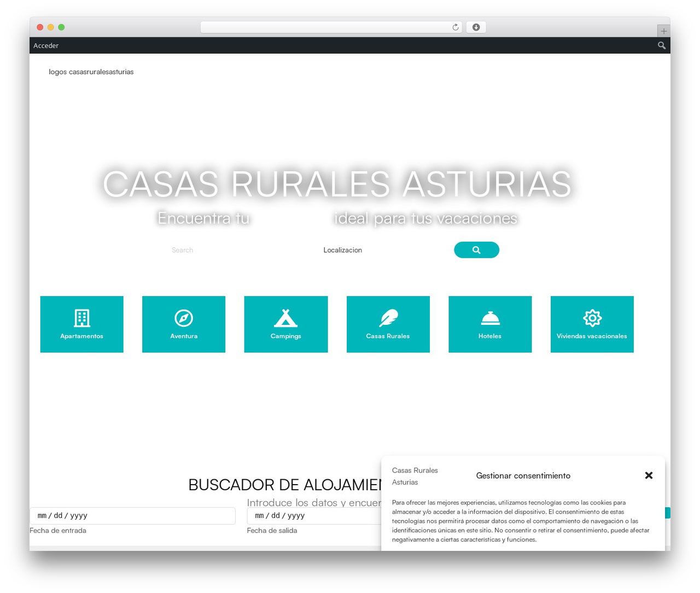Open the Campings tent tile
The height and width of the screenshot is (593, 700).
coord(286,324)
